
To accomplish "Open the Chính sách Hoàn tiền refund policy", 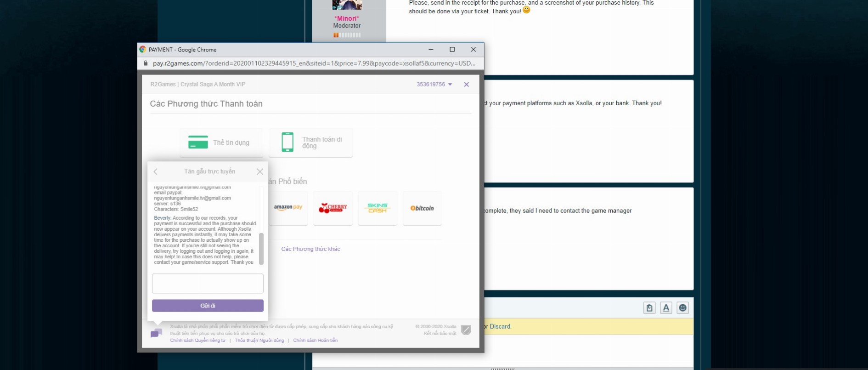I will 315,341.
